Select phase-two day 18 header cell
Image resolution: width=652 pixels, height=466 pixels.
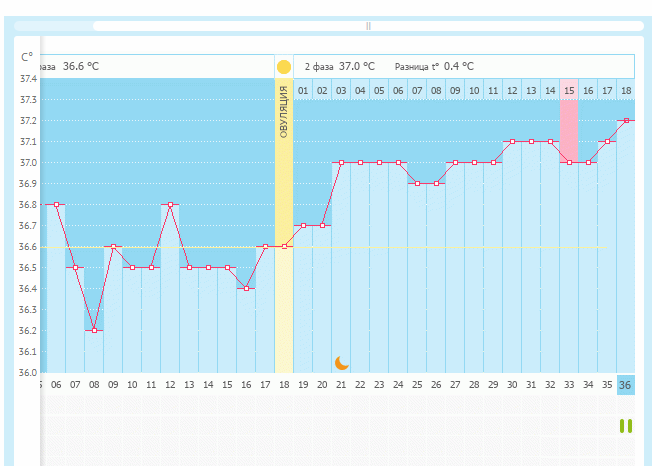pos(626,90)
